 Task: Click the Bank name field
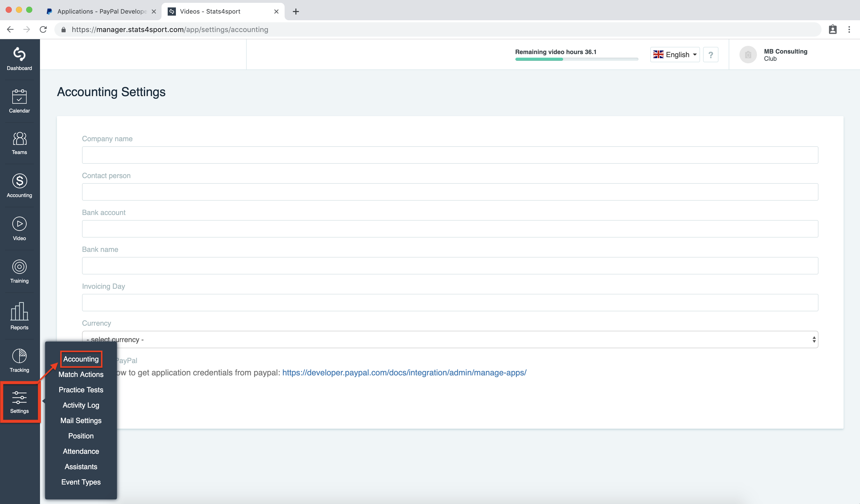pyautogui.click(x=450, y=265)
